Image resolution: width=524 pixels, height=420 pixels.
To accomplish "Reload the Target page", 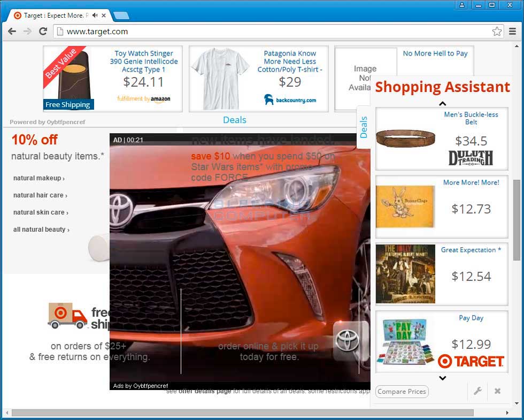I will 43,32.
